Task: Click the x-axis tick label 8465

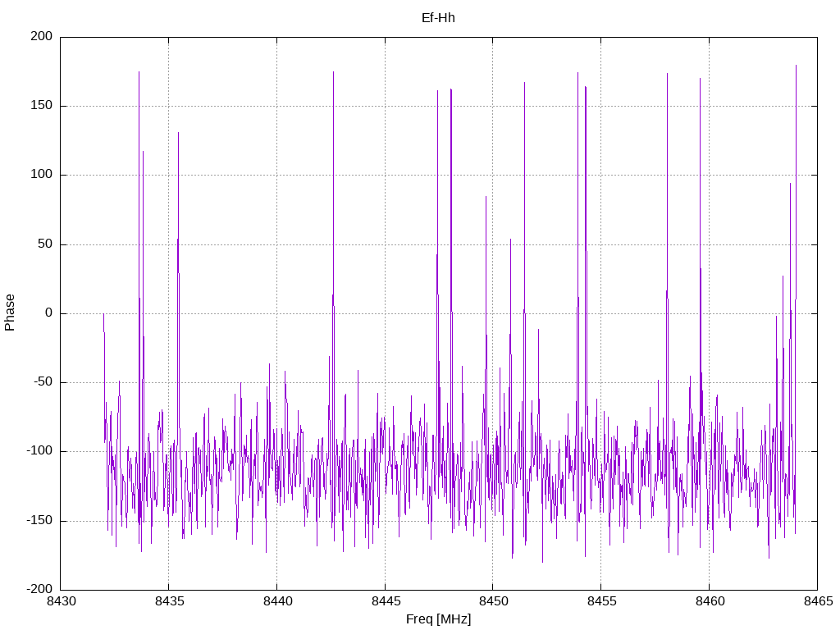Action: (818, 601)
